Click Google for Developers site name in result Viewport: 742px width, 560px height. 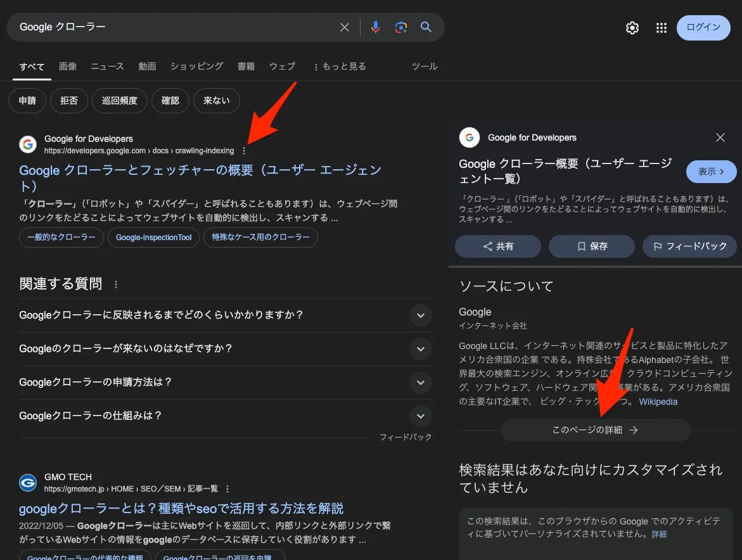[89, 139]
